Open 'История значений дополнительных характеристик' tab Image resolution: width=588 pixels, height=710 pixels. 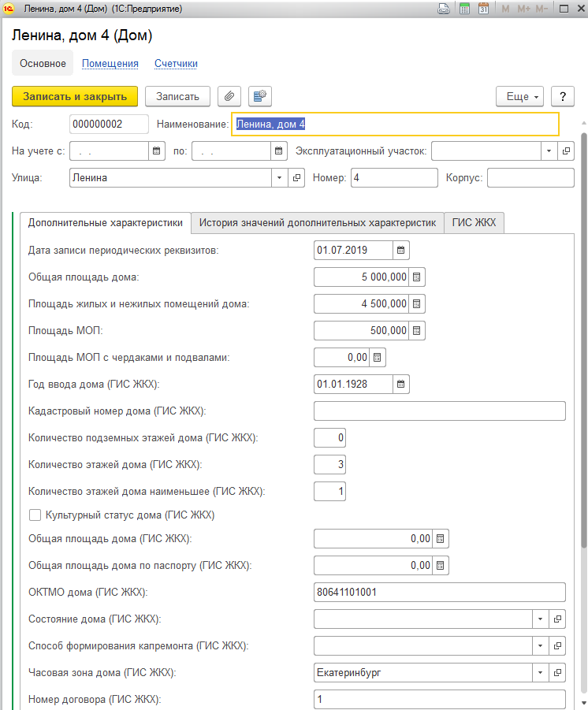click(318, 223)
